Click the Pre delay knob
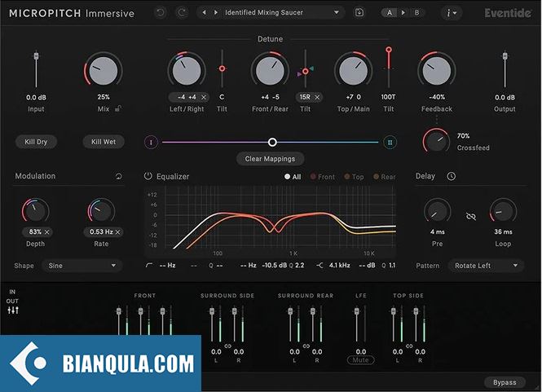 437,211
